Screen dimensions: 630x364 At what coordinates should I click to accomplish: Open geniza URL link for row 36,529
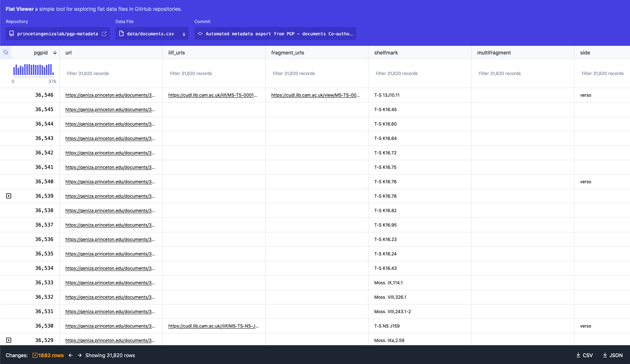(110, 341)
